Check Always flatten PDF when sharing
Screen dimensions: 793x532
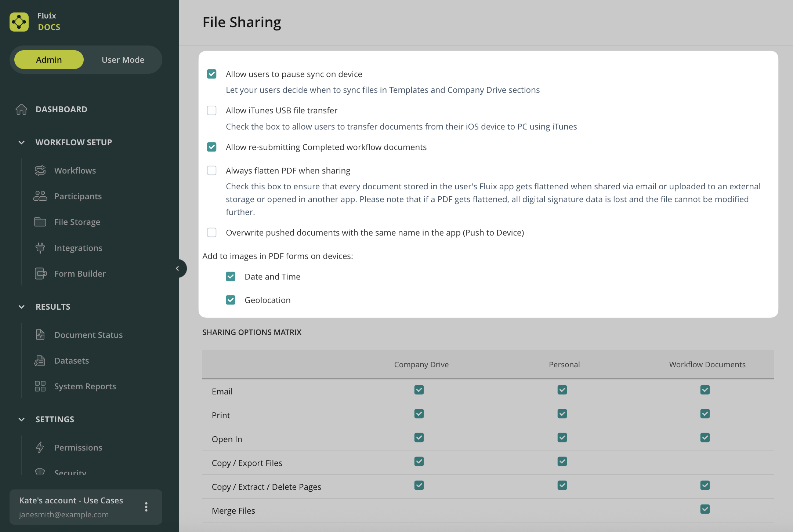212,171
